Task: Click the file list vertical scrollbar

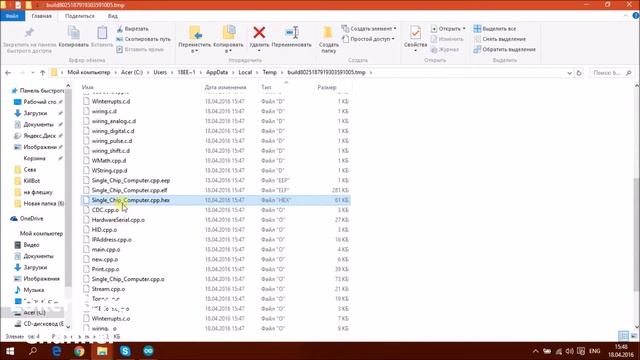Action: (x=637, y=234)
